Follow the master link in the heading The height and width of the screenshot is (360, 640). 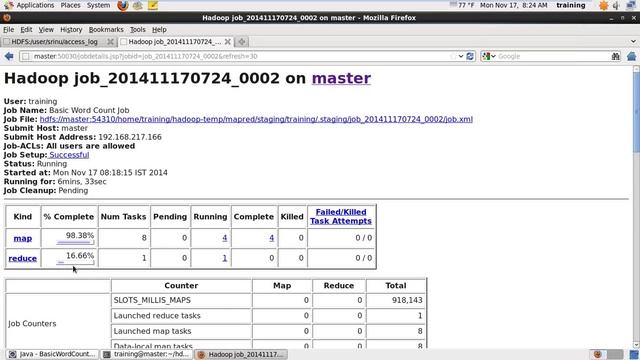[x=341, y=78]
